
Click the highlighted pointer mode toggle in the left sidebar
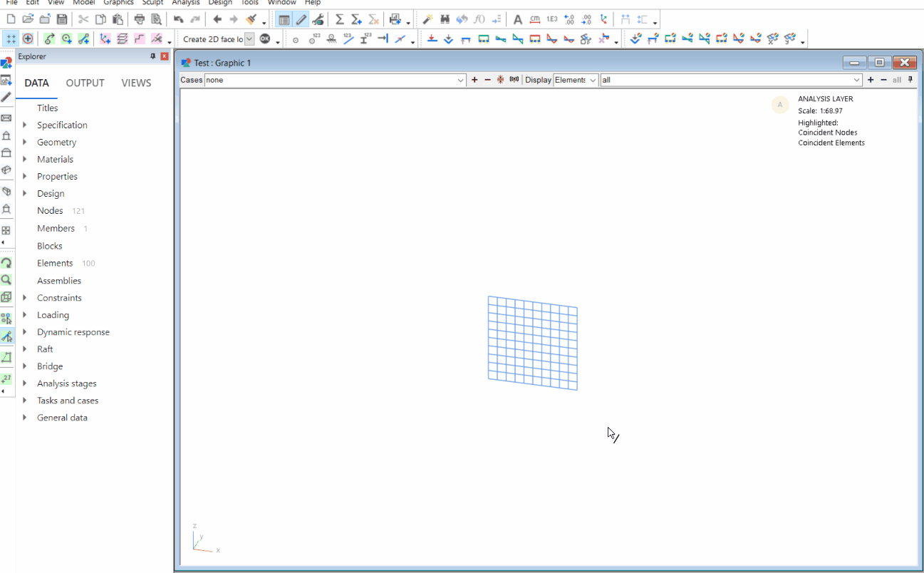(x=6, y=334)
